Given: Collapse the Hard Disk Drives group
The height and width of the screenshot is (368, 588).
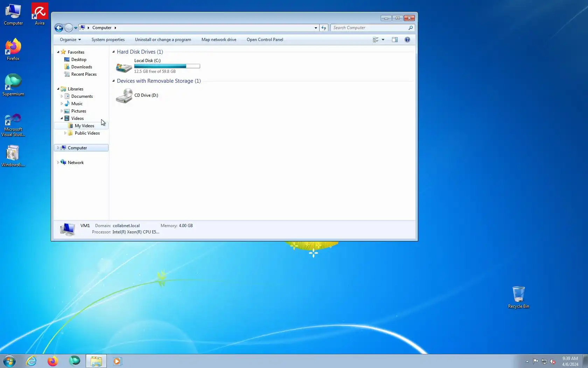Looking at the screenshot, I should click(113, 52).
